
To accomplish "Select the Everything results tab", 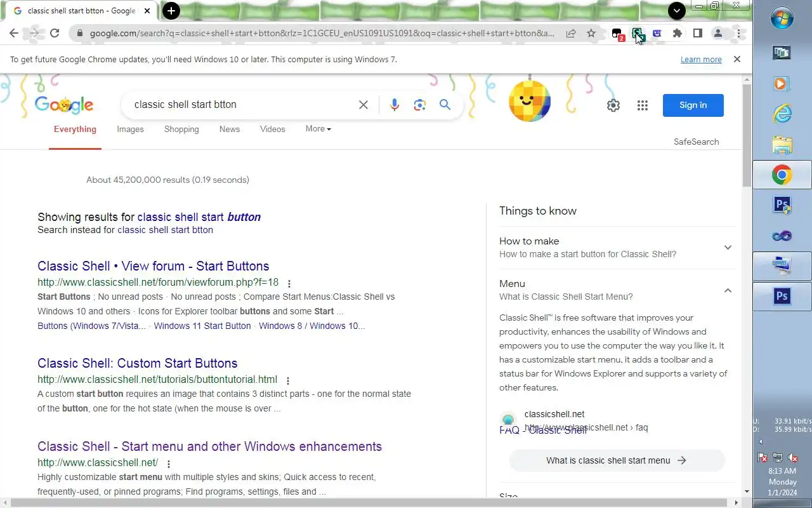I will [x=75, y=130].
